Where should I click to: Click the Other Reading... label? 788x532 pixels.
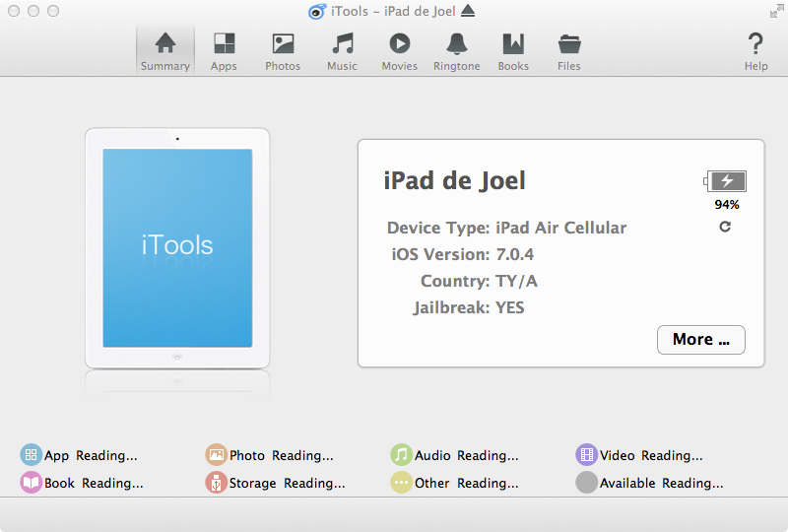(466, 483)
